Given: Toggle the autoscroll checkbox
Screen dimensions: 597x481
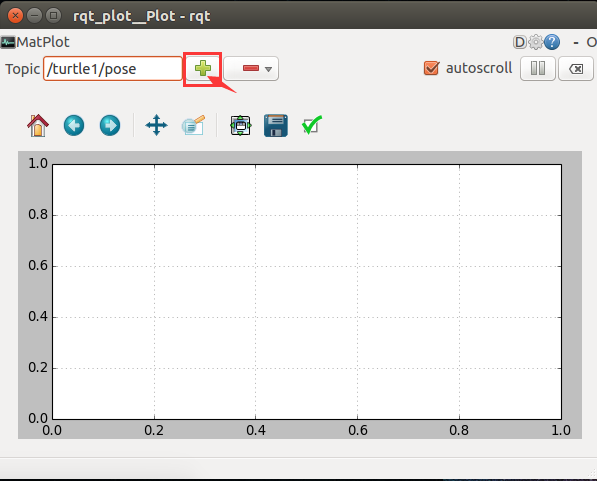Looking at the screenshot, I should 431,69.
